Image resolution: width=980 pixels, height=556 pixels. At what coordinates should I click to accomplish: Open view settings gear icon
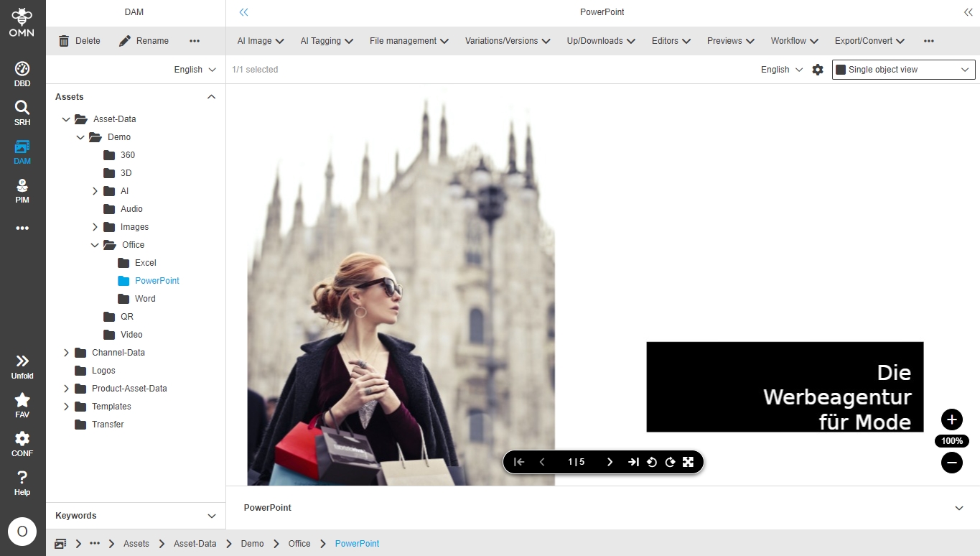click(x=818, y=70)
